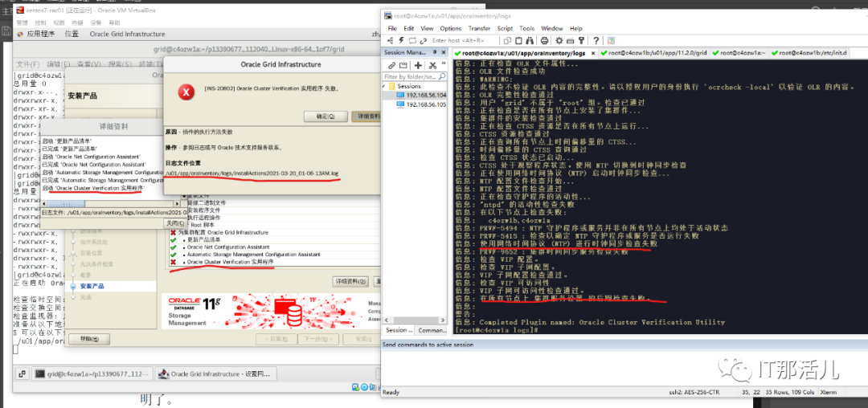The image size is (868, 408).
Task: Click 详细资料 button in error dialog
Action: [366, 116]
